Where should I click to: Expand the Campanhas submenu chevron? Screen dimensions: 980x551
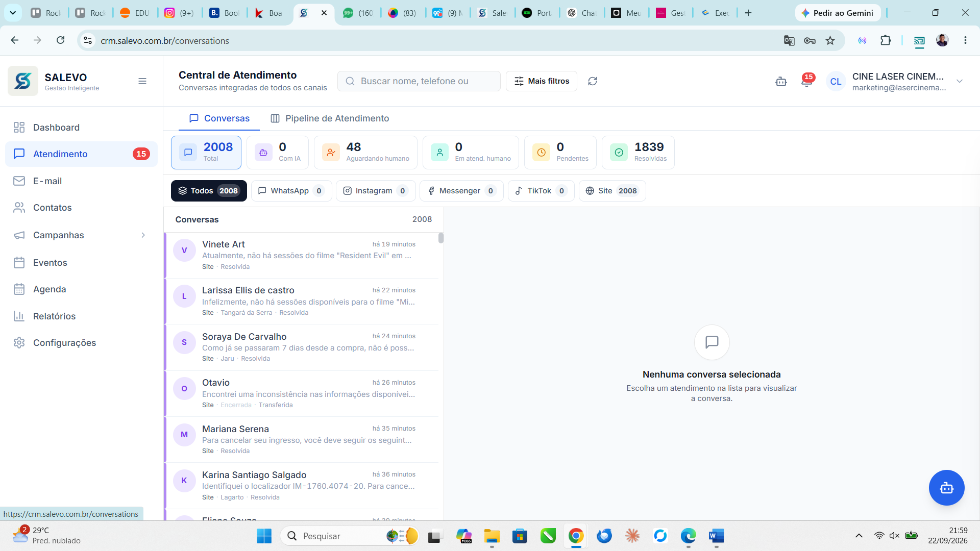pos(143,235)
